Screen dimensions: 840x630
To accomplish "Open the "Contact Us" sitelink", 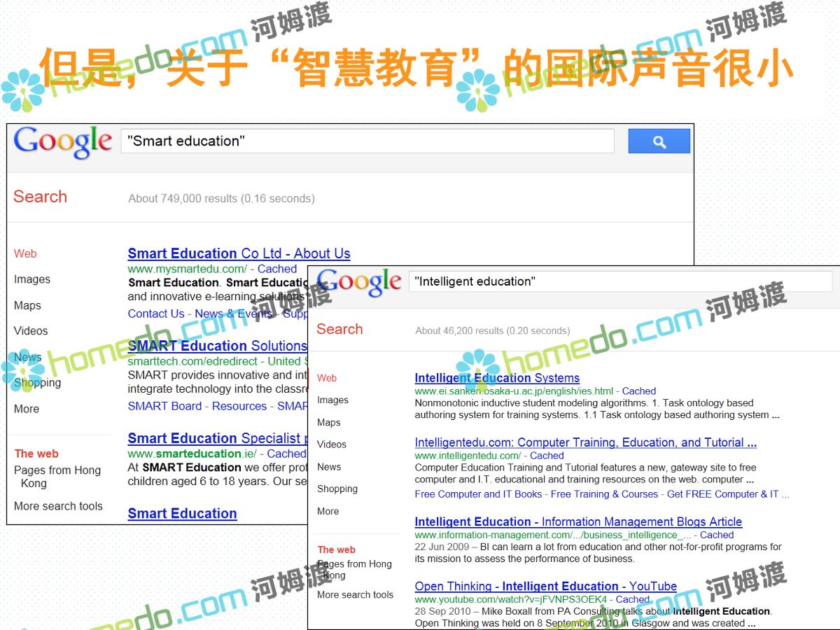I will coord(156,314).
